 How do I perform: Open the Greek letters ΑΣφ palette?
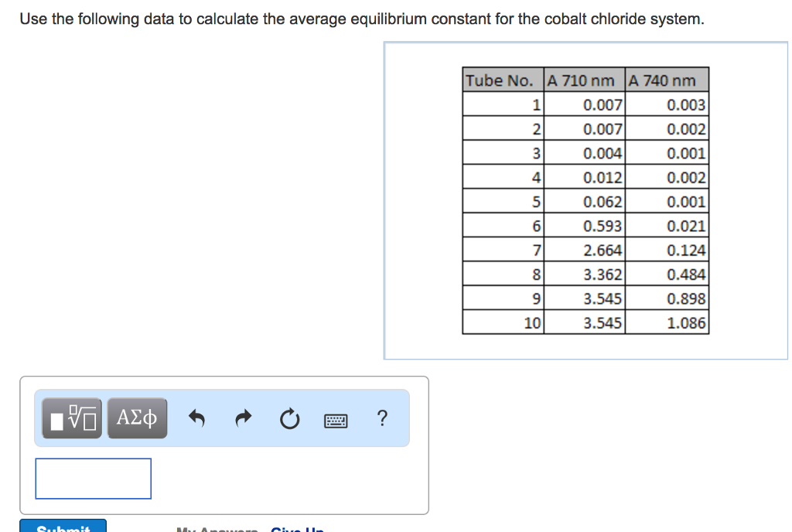137,418
